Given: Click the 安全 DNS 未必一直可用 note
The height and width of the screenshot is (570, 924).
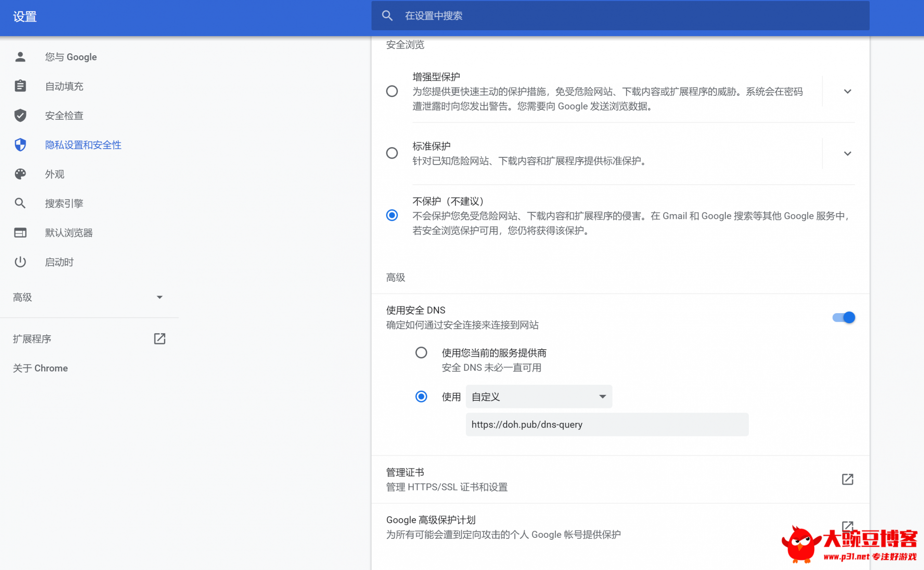Looking at the screenshot, I should click(x=491, y=368).
